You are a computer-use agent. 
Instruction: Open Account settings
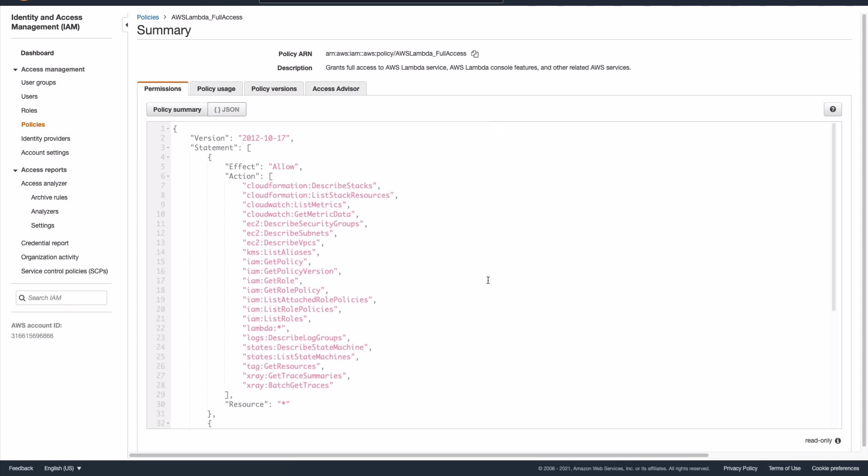[x=45, y=152]
